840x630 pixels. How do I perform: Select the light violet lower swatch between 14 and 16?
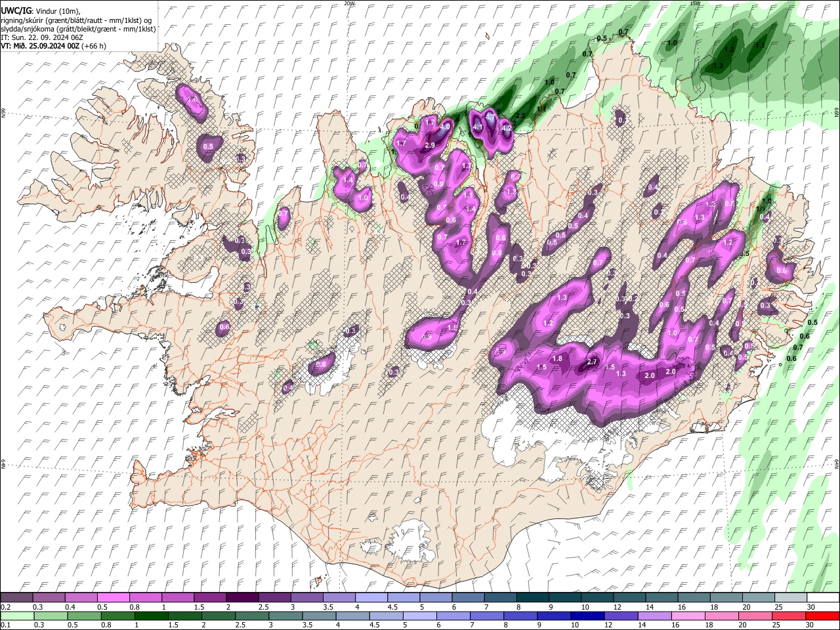(654, 616)
